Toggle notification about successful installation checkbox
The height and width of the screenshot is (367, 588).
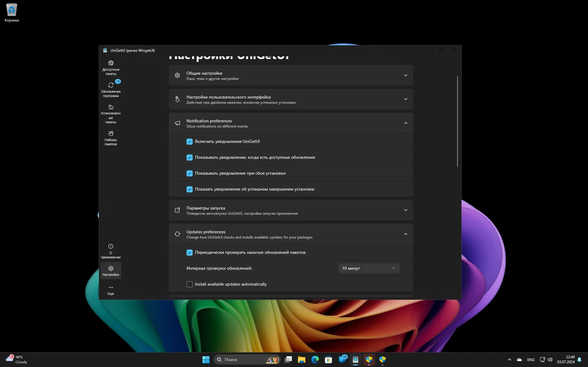click(189, 189)
